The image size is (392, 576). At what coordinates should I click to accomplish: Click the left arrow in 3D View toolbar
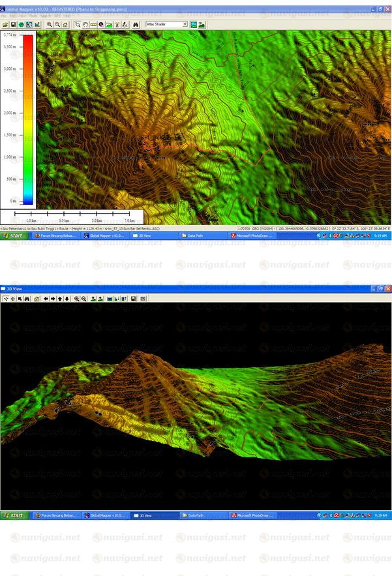46,299
